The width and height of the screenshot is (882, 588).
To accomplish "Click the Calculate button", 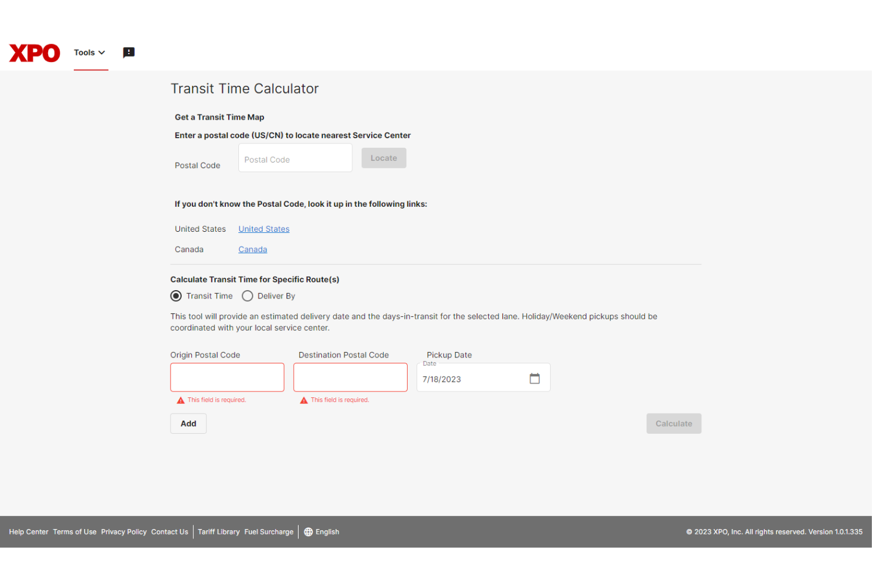I will [673, 423].
